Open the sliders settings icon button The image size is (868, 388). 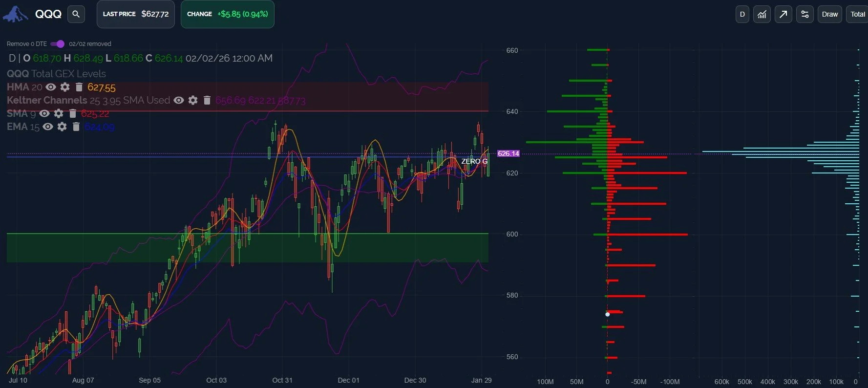805,14
